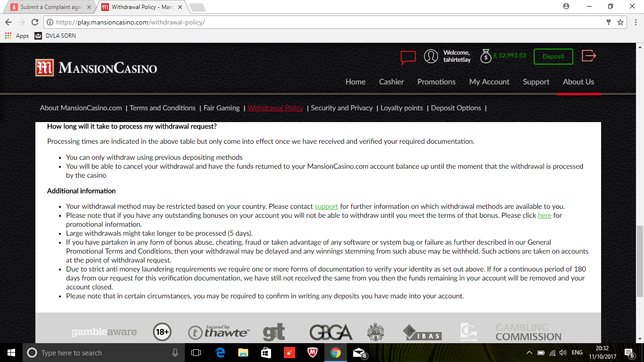
Task: Open McAfee from the taskbar
Action: click(313, 353)
